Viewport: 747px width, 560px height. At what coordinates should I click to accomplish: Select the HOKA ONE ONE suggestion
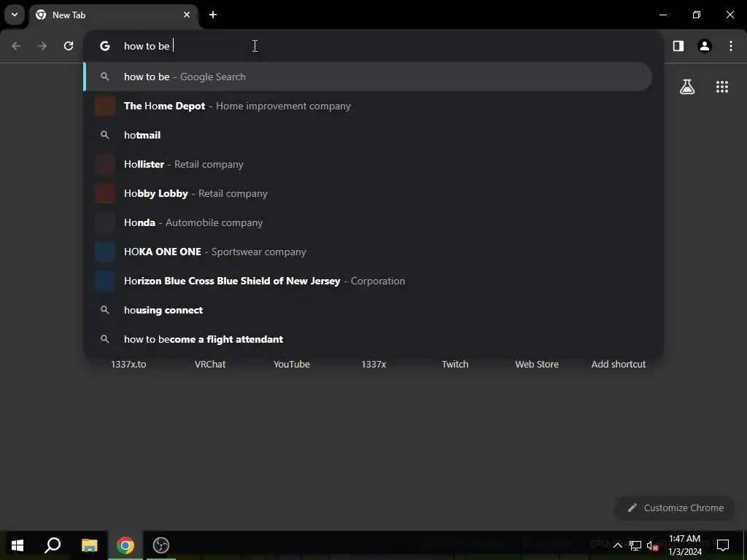coord(368,252)
